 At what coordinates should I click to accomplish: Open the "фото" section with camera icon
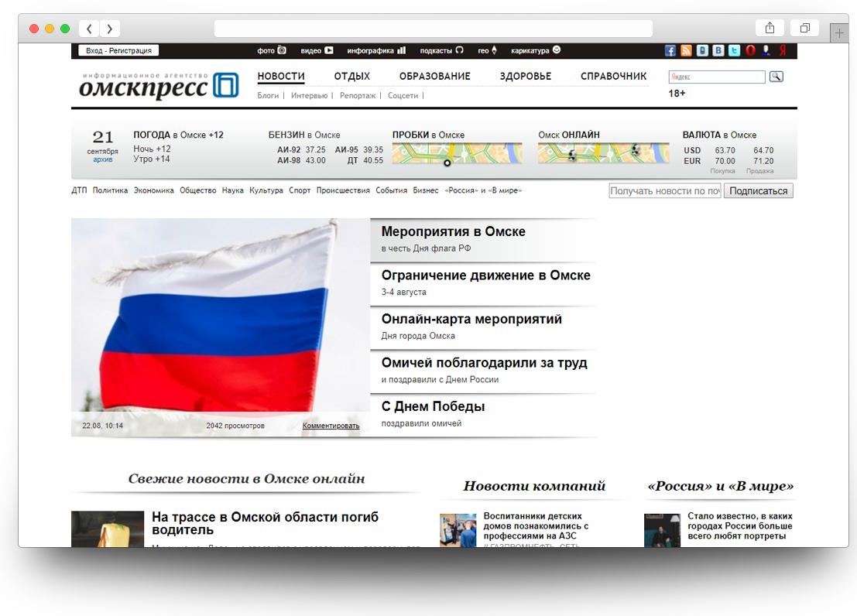tap(272, 51)
